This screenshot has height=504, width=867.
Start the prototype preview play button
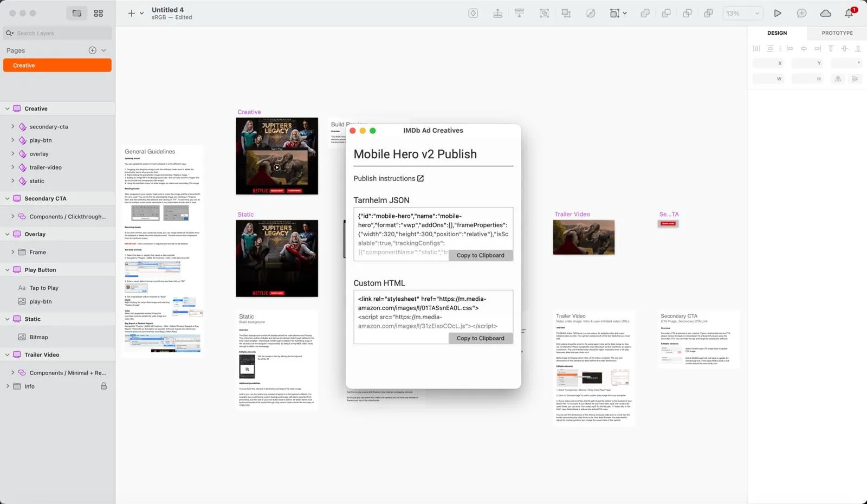pyautogui.click(x=778, y=13)
